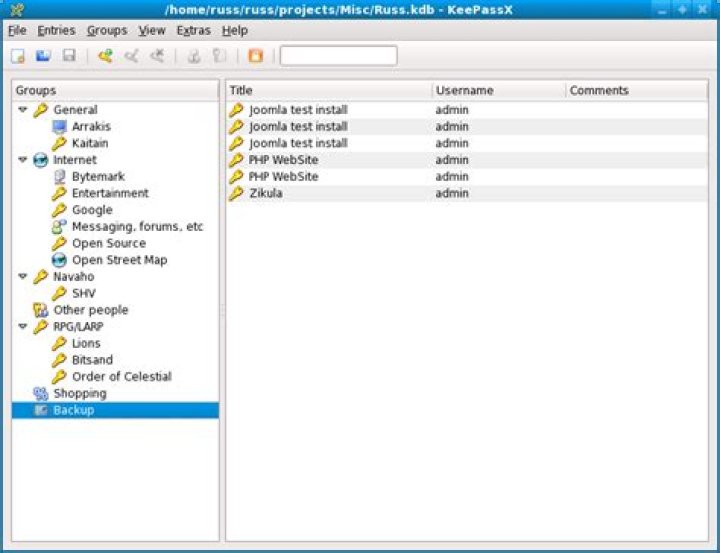Click the orange Lock Workspace icon
This screenshot has width=720, height=553.
[x=255, y=56]
